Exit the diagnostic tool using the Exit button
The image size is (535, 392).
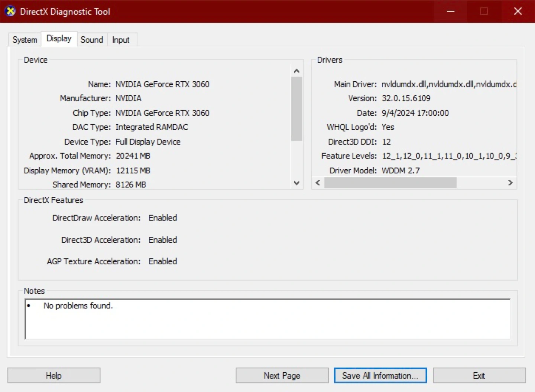(x=479, y=375)
